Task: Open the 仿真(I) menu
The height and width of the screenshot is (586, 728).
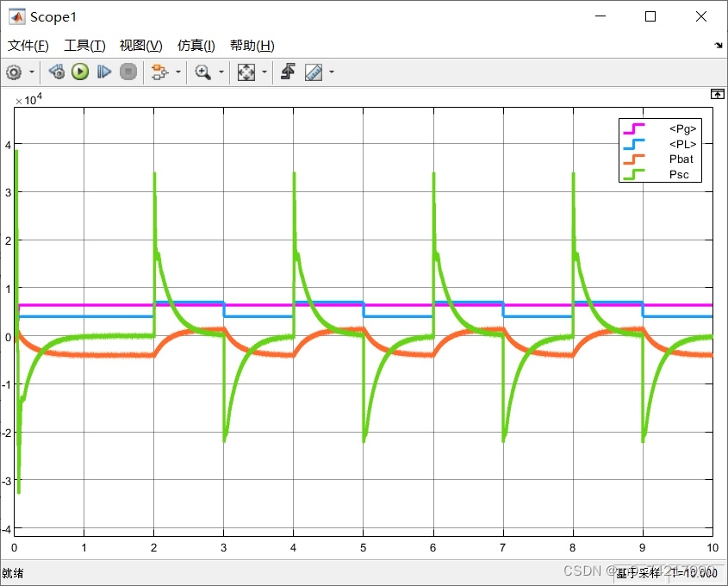Action: [x=196, y=46]
